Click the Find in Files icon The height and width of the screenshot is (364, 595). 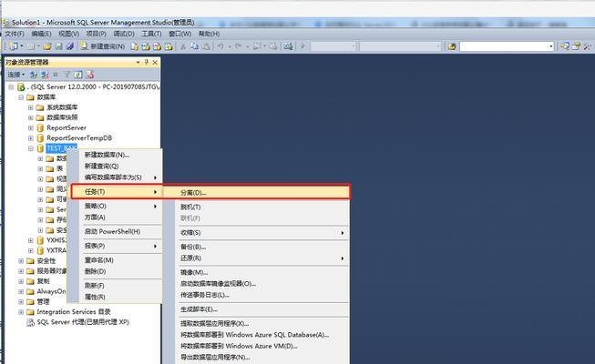pos(452,46)
